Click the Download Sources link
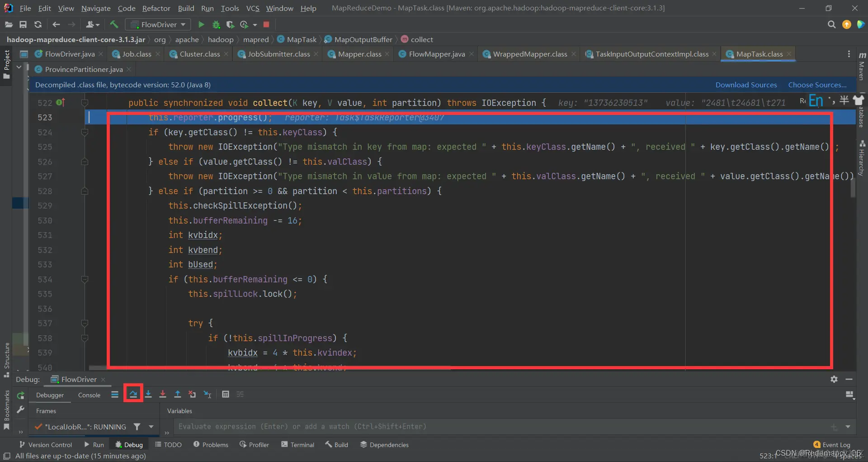This screenshot has width=868, height=462. pos(746,85)
